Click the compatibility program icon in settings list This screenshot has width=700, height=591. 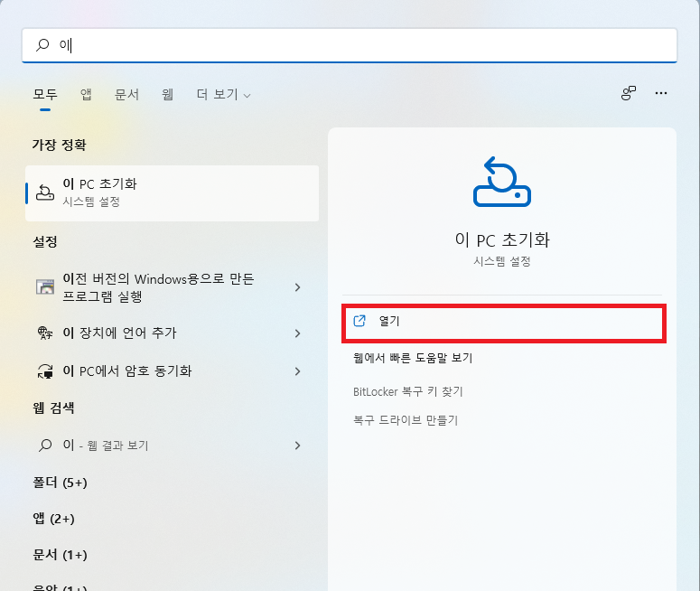(45, 286)
